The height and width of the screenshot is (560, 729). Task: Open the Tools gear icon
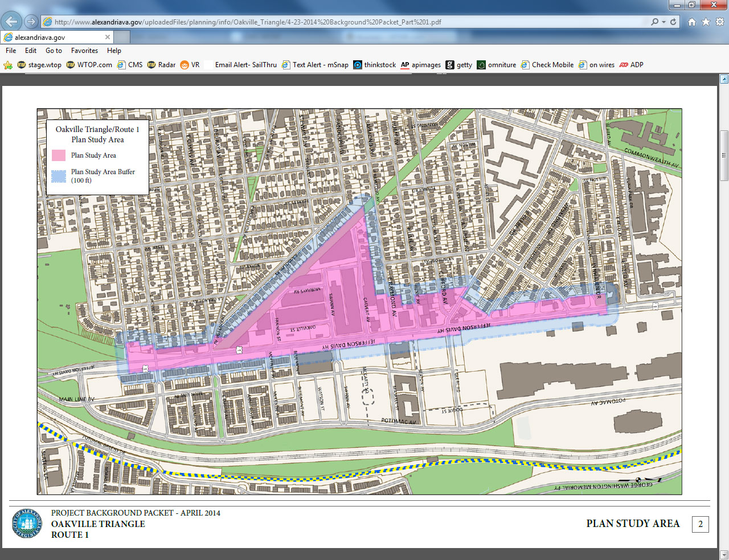pyautogui.click(x=720, y=22)
